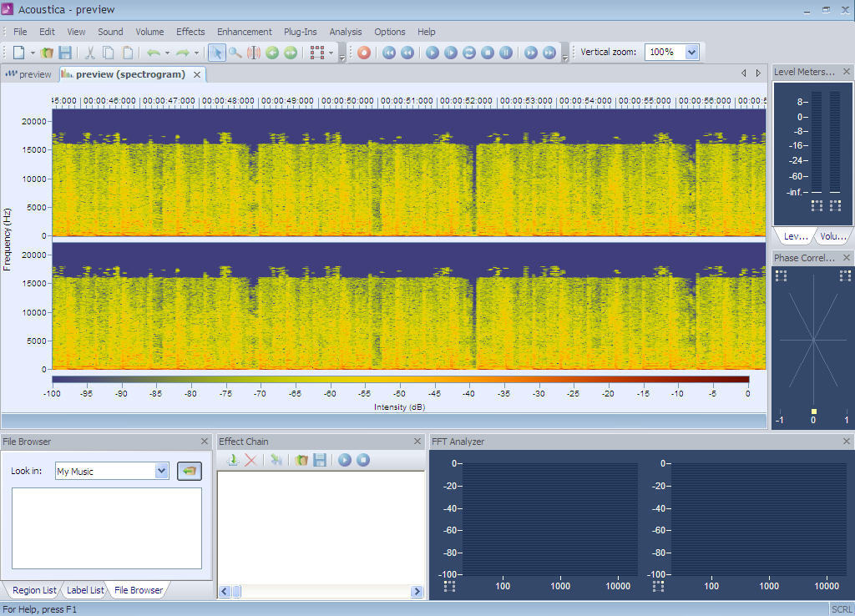Start recording with the red Record button
This screenshot has height=616, width=855.
[x=364, y=53]
